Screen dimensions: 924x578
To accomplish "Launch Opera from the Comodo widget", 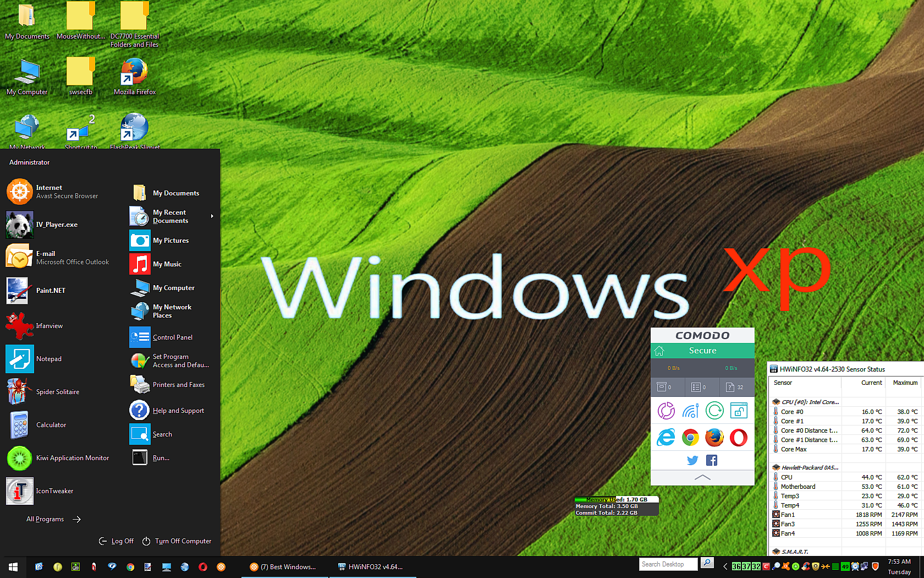I will (x=739, y=438).
